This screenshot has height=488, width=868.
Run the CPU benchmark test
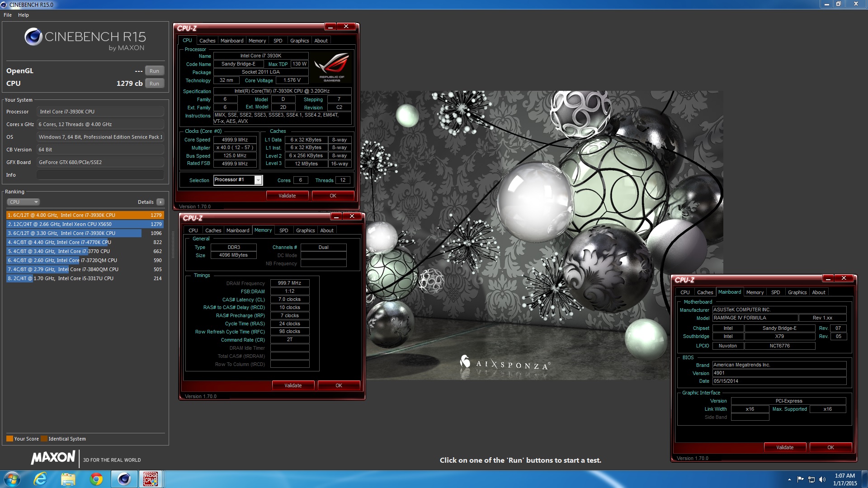(154, 84)
